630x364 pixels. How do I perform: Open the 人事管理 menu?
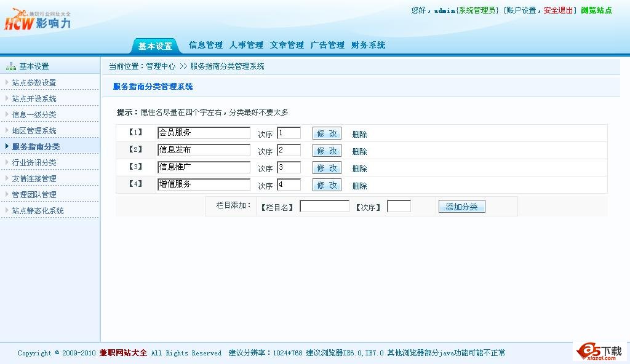tap(246, 45)
